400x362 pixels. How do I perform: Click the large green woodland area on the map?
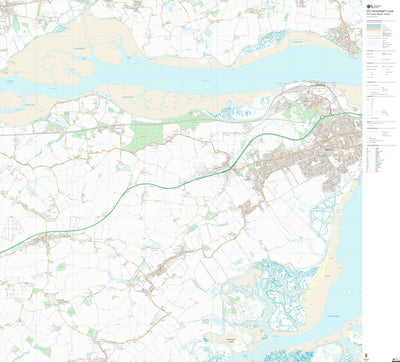(x=146, y=136)
